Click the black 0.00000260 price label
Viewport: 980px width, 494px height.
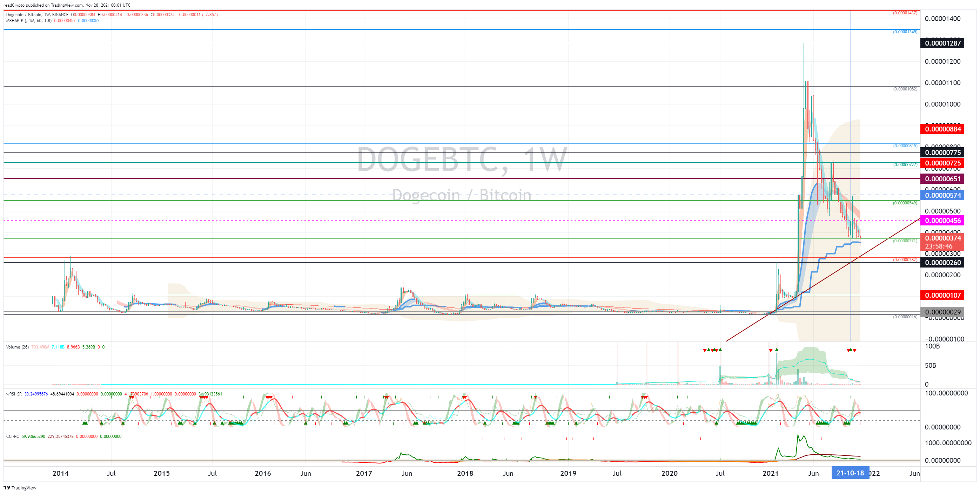pyautogui.click(x=942, y=262)
